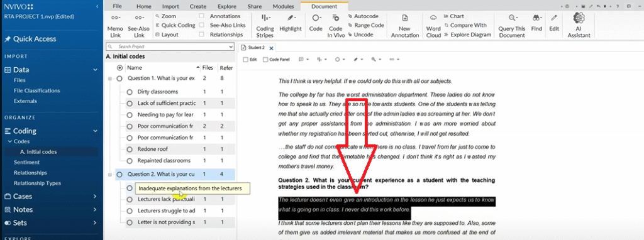644x240 pixels.
Task: Select A. Initial codes in sidebar
Action: [x=38, y=152]
